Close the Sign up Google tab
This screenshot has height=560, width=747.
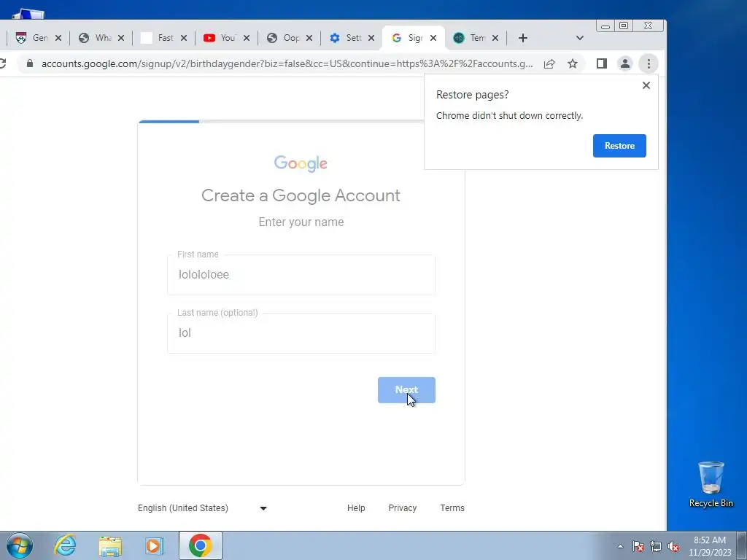[x=433, y=38]
